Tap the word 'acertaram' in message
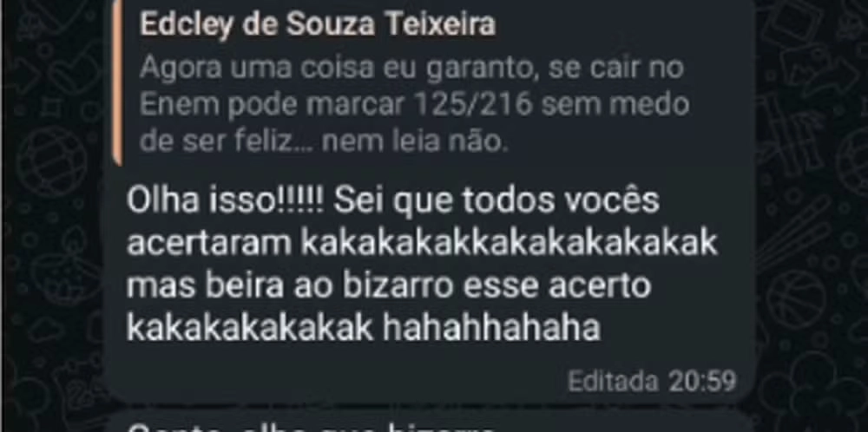Screen dimensions: 868x432 point(209,244)
